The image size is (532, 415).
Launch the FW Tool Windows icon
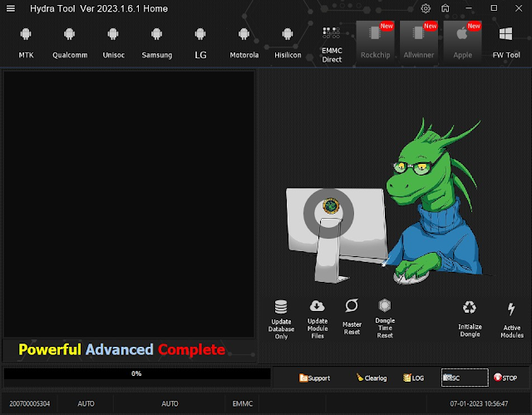(x=505, y=33)
